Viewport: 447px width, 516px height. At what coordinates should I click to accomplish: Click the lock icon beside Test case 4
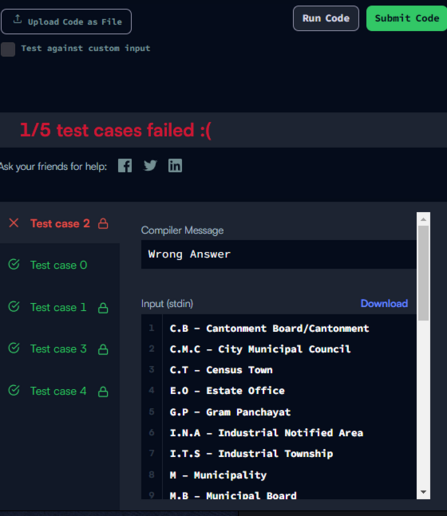(x=103, y=391)
